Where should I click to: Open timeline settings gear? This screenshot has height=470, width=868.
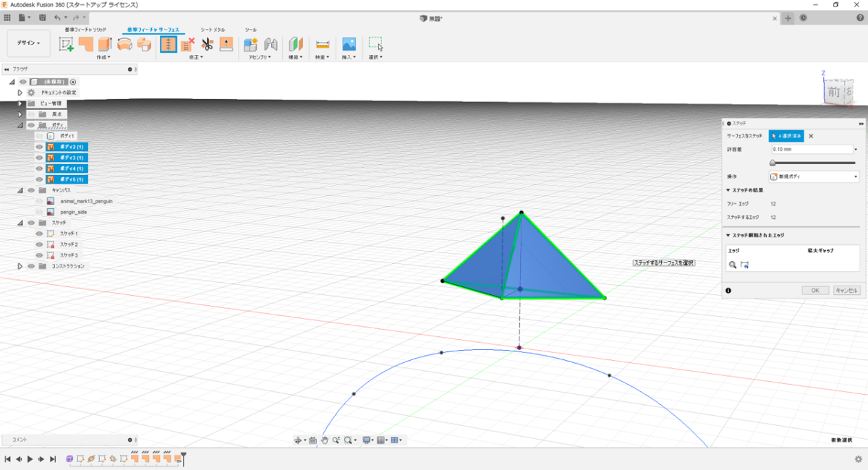click(x=859, y=459)
